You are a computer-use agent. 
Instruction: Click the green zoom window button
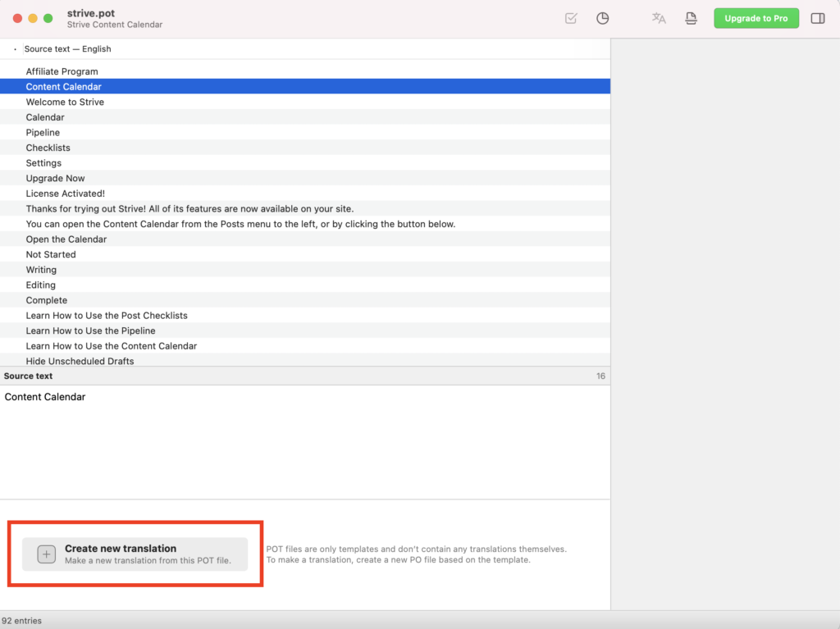48,18
